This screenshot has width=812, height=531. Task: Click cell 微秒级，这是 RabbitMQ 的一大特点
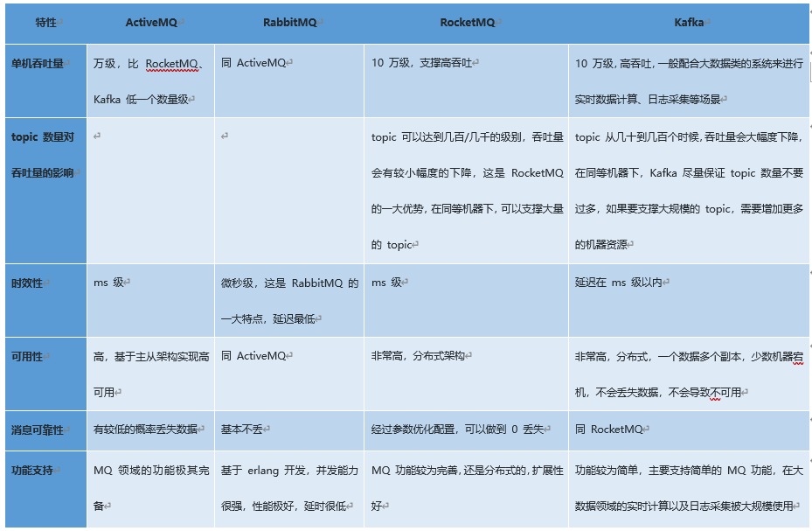[289, 300]
